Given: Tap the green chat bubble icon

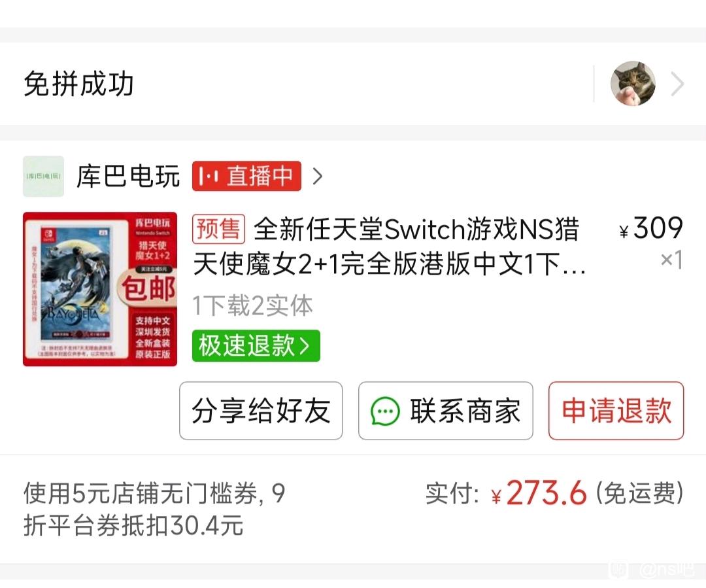Looking at the screenshot, I should [385, 411].
